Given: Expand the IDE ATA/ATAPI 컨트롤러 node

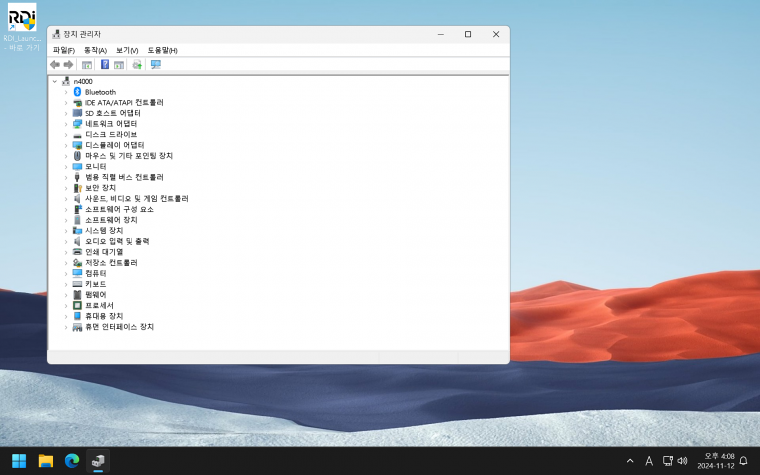Looking at the screenshot, I should tap(66, 103).
